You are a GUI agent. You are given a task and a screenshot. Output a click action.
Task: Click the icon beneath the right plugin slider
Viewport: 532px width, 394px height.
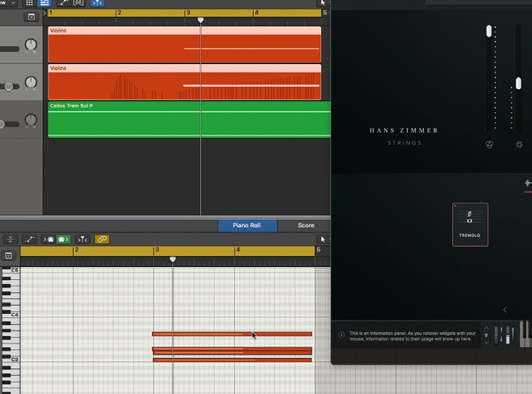[x=519, y=145]
